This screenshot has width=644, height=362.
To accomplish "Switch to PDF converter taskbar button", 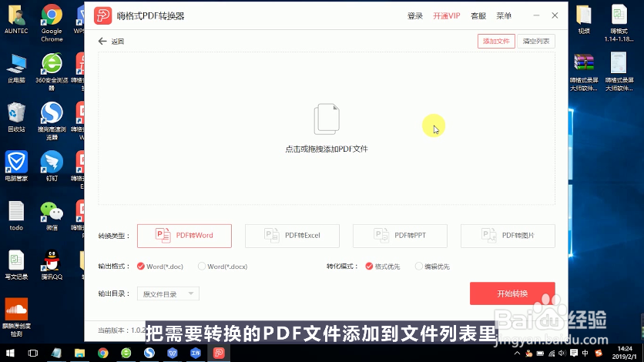I will pos(219,353).
